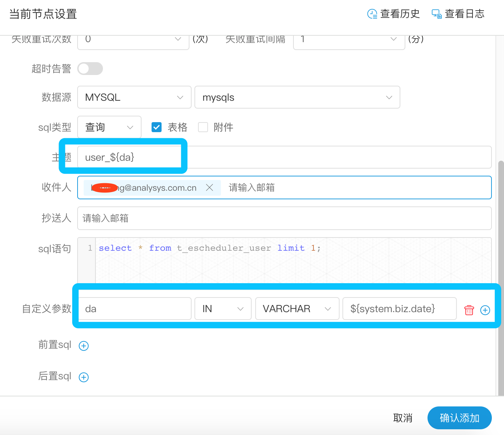Screen dimensions: 504x435
Task: Delete the da custom parameter with trash icon
Action: click(469, 310)
